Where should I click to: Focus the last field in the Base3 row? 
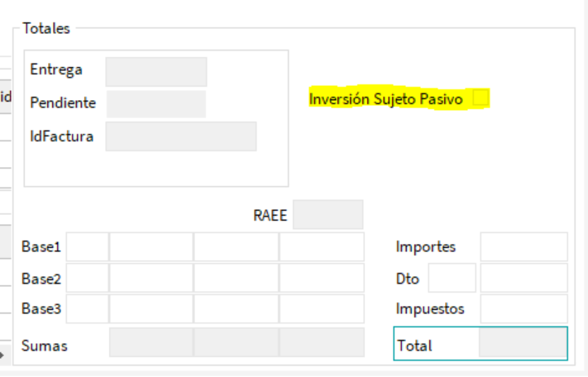321,310
